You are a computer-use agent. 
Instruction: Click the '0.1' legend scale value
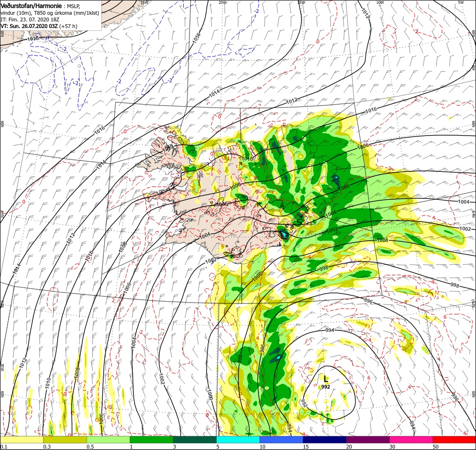pos(4,447)
